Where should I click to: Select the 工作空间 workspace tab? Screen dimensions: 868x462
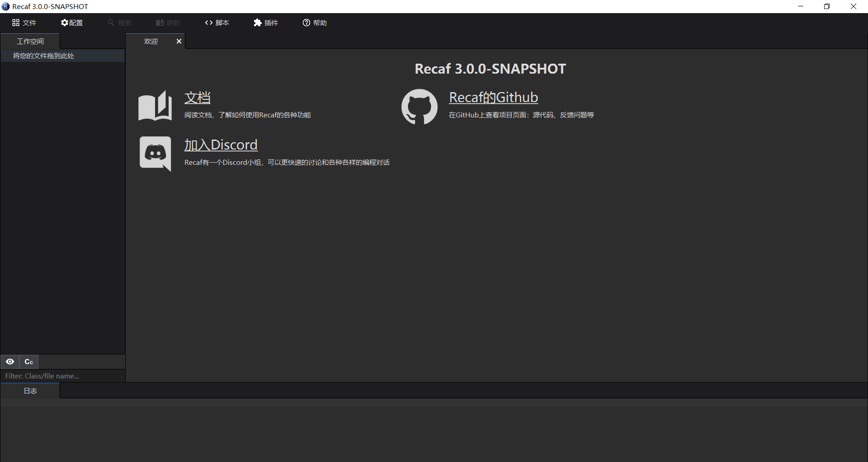(x=30, y=41)
